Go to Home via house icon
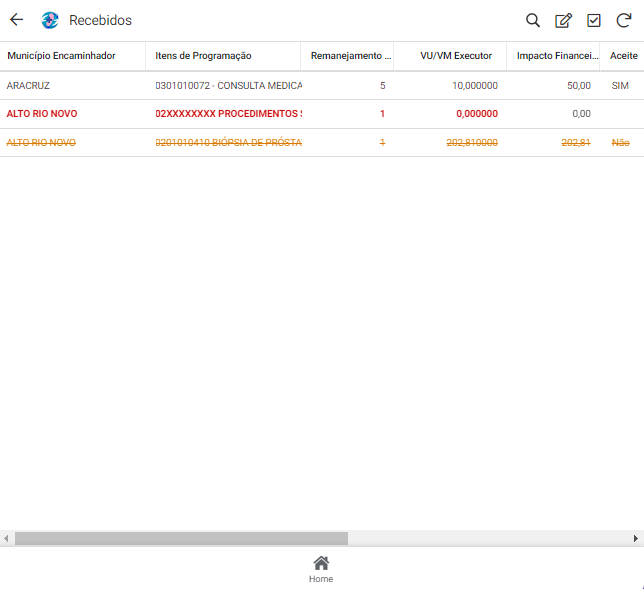 coord(321,568)
